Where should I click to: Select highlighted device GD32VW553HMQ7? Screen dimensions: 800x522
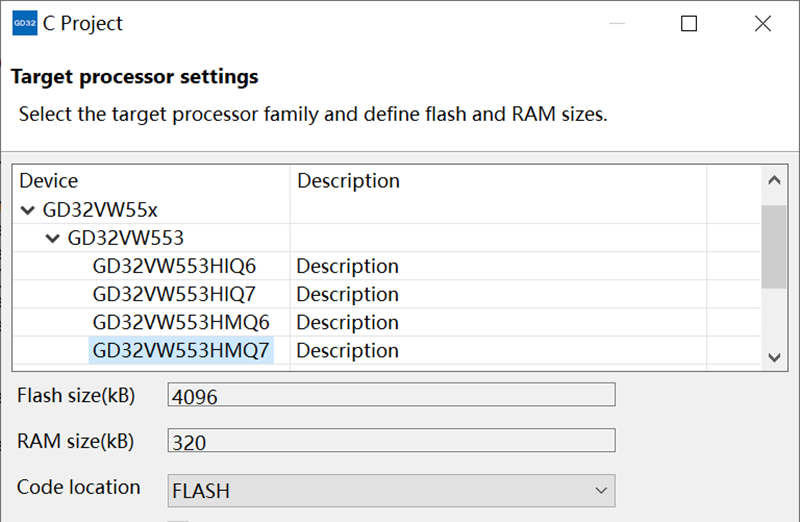tap(181, 351)
